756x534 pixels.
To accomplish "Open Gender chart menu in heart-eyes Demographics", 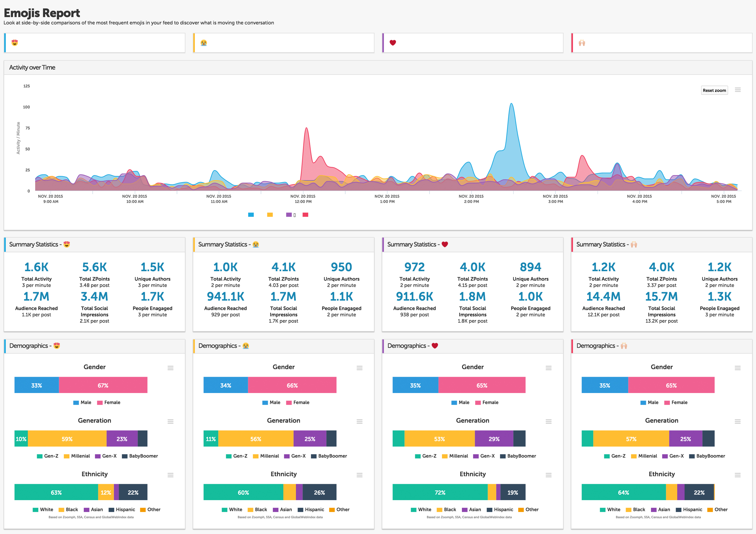I will tap(170, 368).
